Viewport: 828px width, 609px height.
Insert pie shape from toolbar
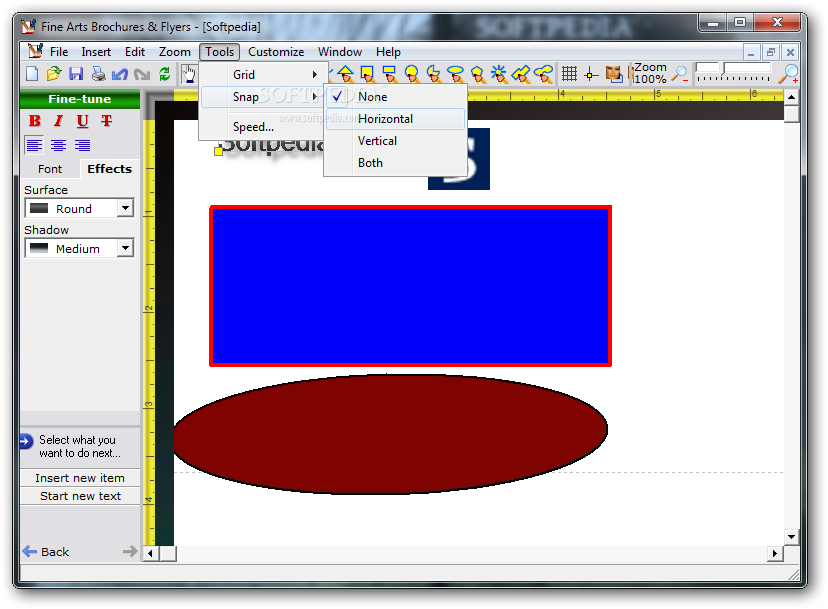coord(434,74)
